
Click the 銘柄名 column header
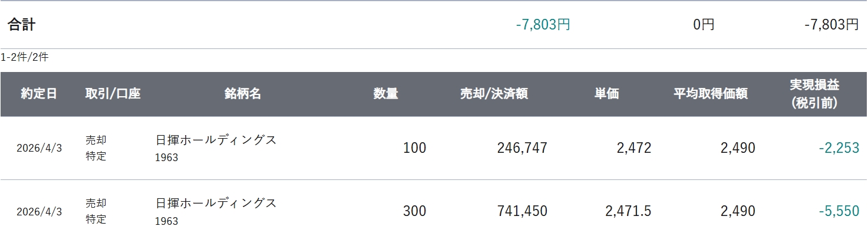(x=242, y=94)
